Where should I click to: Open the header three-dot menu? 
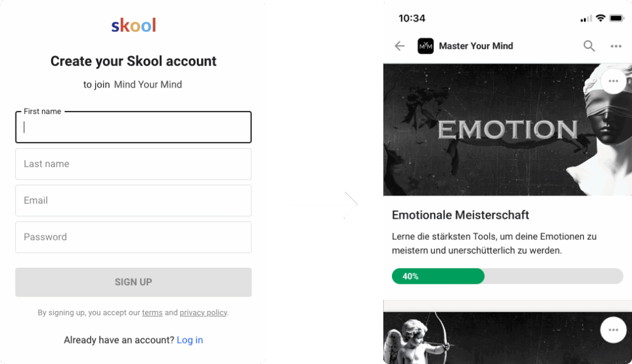click(615, 46)
